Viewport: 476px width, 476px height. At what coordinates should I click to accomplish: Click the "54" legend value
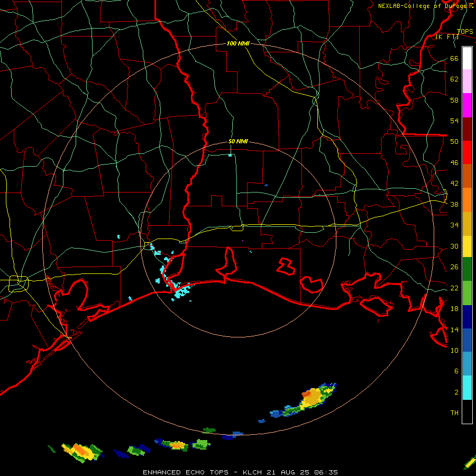[454, 121]
